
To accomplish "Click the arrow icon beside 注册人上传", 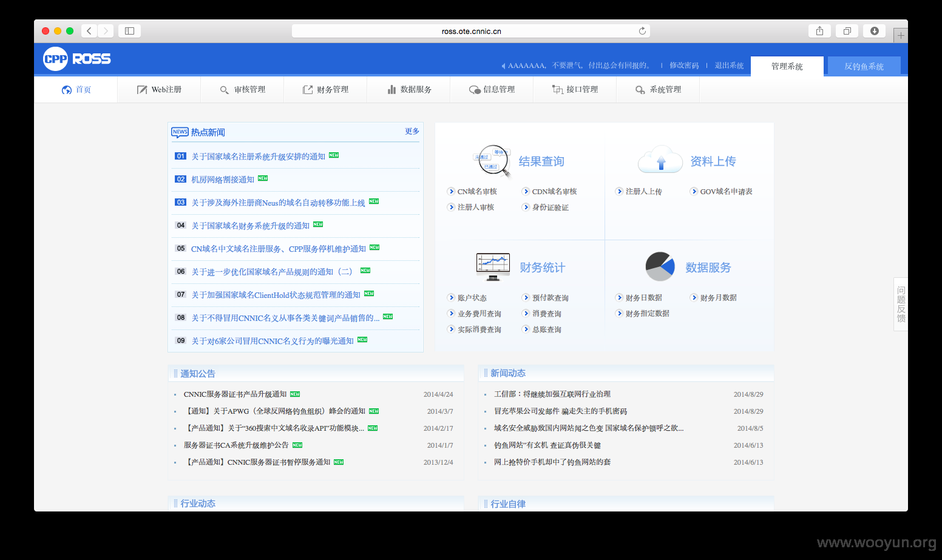I will point(619,192).
